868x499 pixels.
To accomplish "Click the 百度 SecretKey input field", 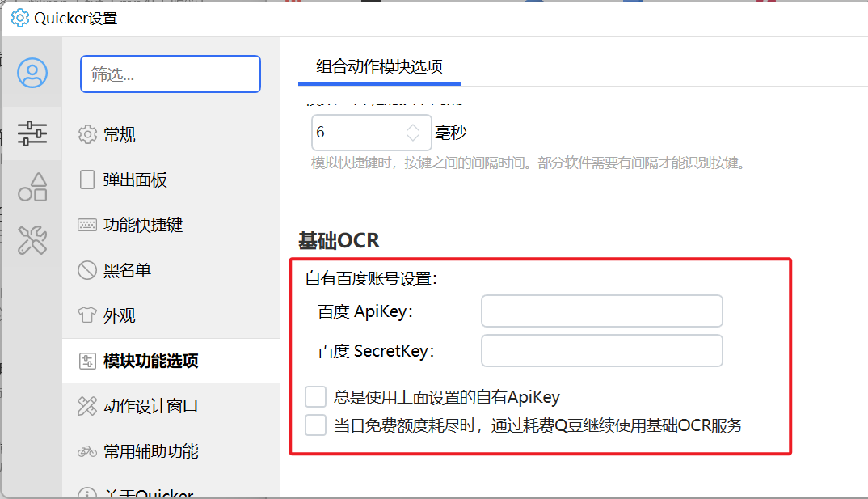I will coord(602,350).
